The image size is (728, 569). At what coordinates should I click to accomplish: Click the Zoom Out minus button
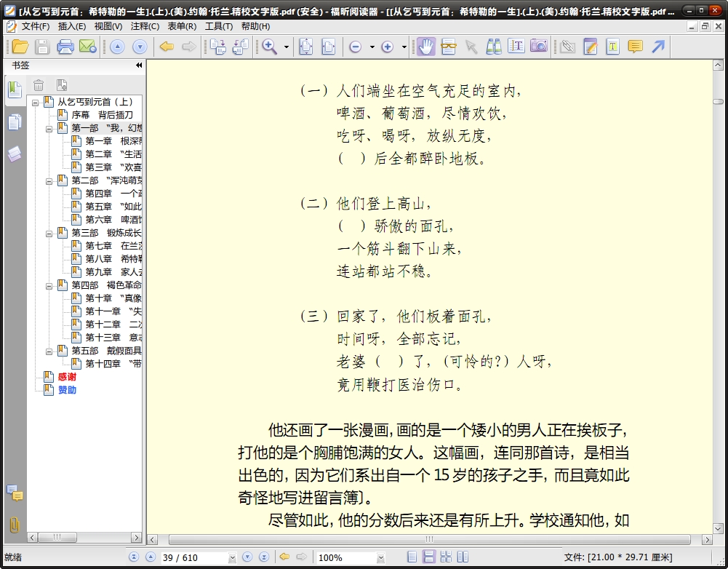click(355, 47)
